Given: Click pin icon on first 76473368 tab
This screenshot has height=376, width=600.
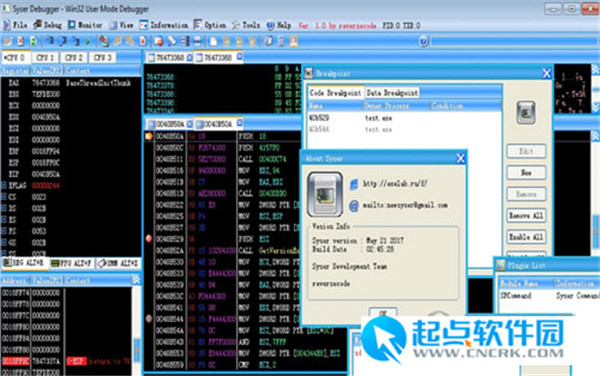Looking at the screenshot, I should pos(190,57).
